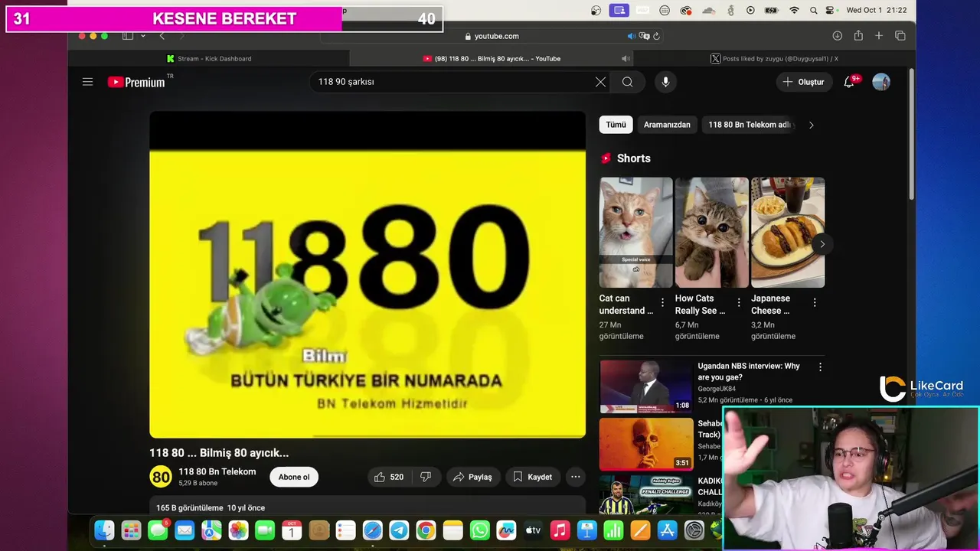Like the video with thumbs up

coord(389,477)
